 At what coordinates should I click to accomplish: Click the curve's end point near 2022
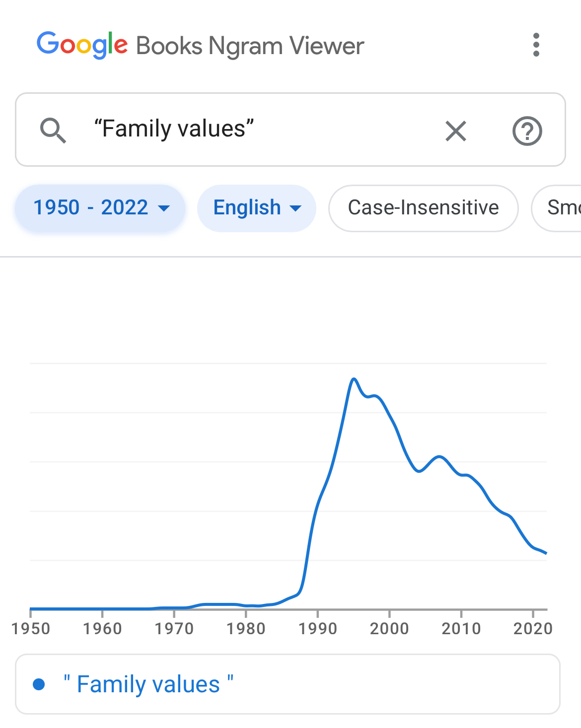(x=546, y=553)
